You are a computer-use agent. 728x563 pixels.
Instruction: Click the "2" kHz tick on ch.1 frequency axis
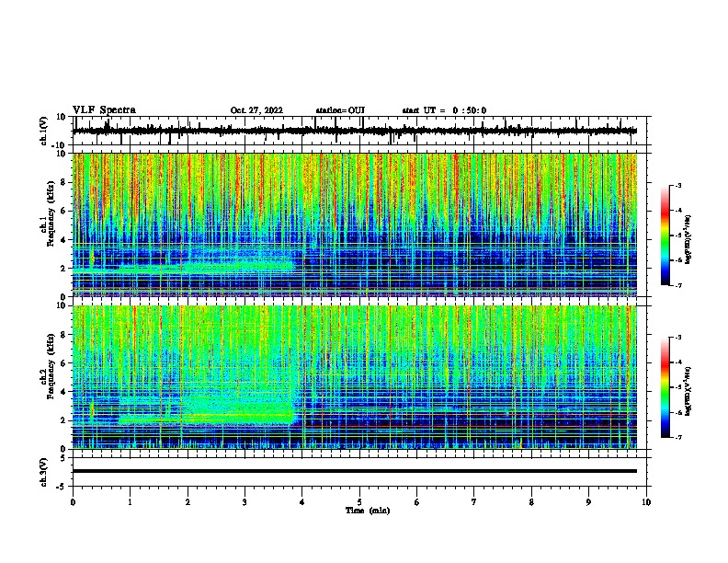tap(63, 269)
